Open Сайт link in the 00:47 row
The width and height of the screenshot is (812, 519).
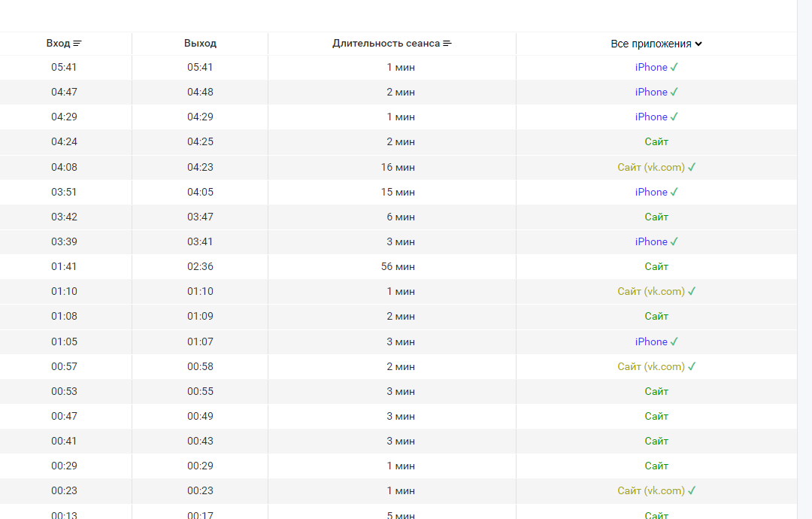coord(656,417)
